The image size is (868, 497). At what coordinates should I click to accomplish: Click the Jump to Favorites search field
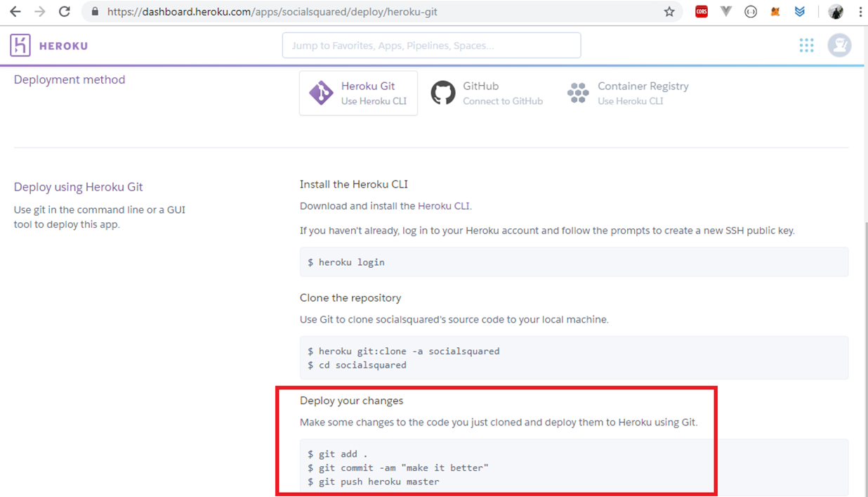[x=431, y=46]
